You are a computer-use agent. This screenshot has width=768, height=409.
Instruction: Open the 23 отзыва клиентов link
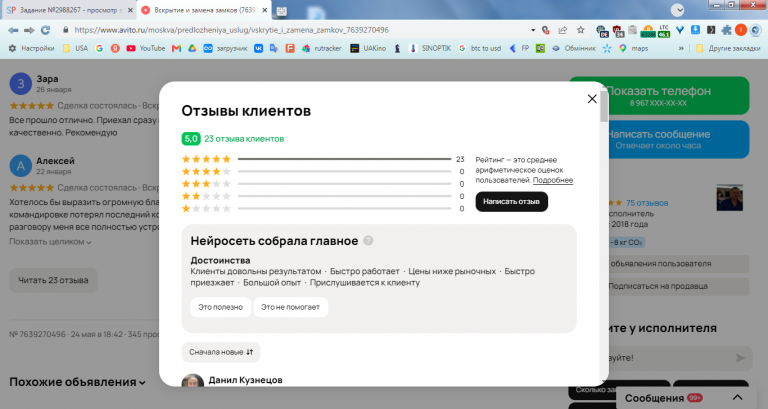coord(244,139)
